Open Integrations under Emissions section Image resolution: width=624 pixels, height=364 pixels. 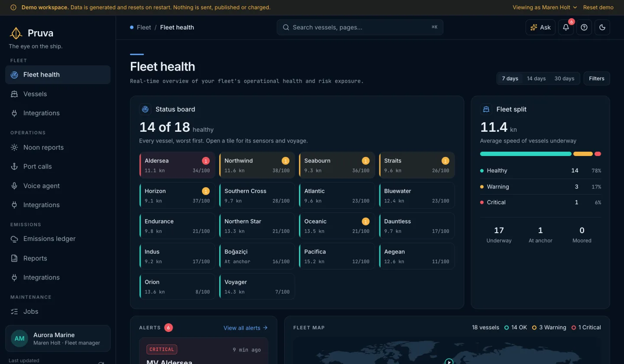point(58,277)
